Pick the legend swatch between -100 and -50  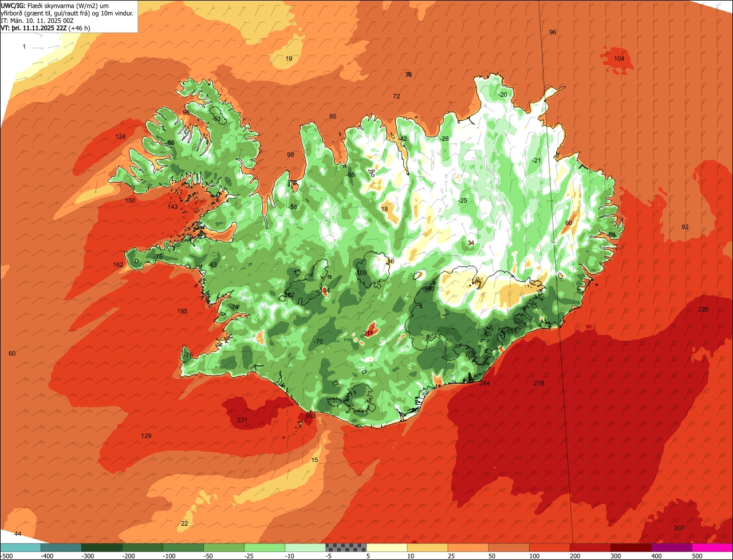click(183, 547)
